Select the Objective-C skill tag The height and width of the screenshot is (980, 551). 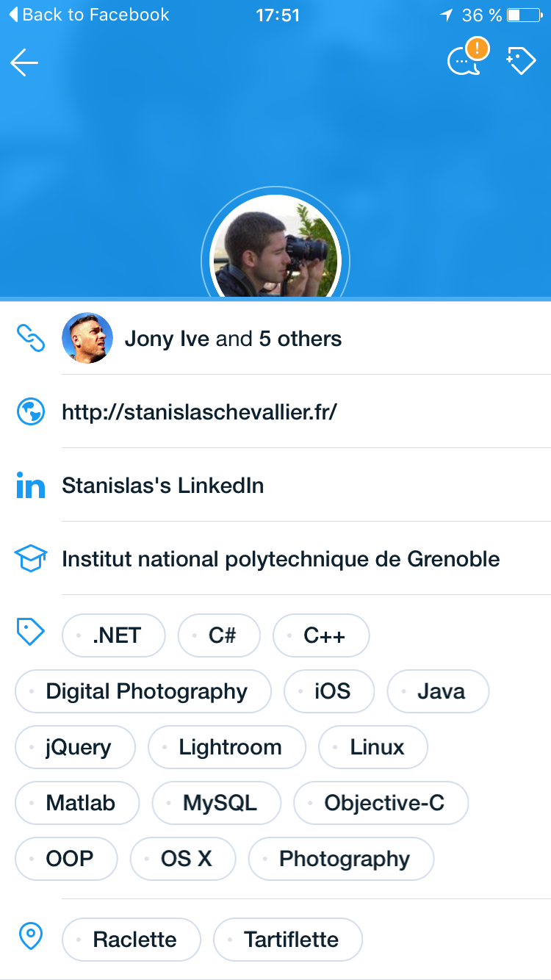click(381, 803)
